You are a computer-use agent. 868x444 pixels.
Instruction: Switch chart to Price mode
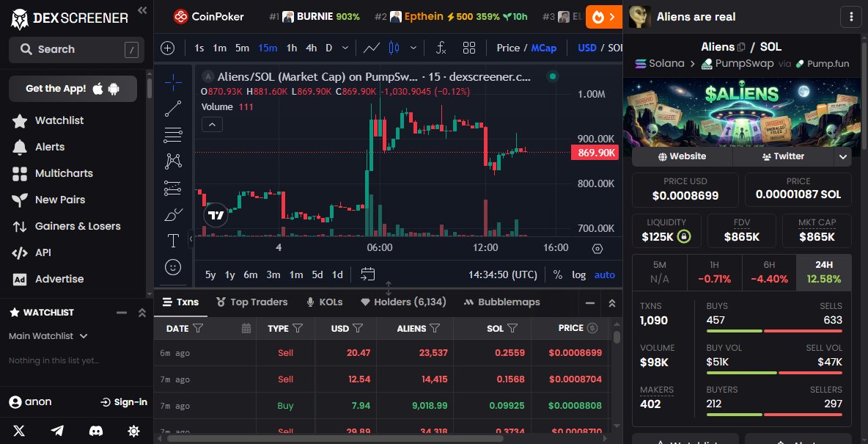point(507,48)
